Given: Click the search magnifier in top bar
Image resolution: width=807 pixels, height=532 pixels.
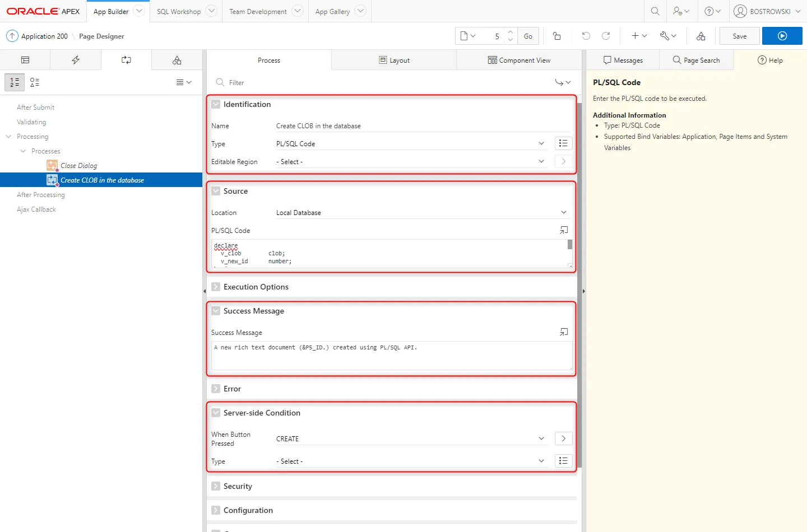Looking at the screenshot, I should [x=655, y=11].
